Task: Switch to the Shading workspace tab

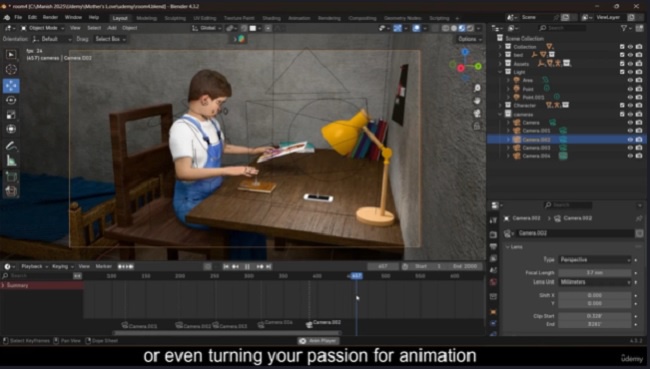Action: (x=272, y=18)
